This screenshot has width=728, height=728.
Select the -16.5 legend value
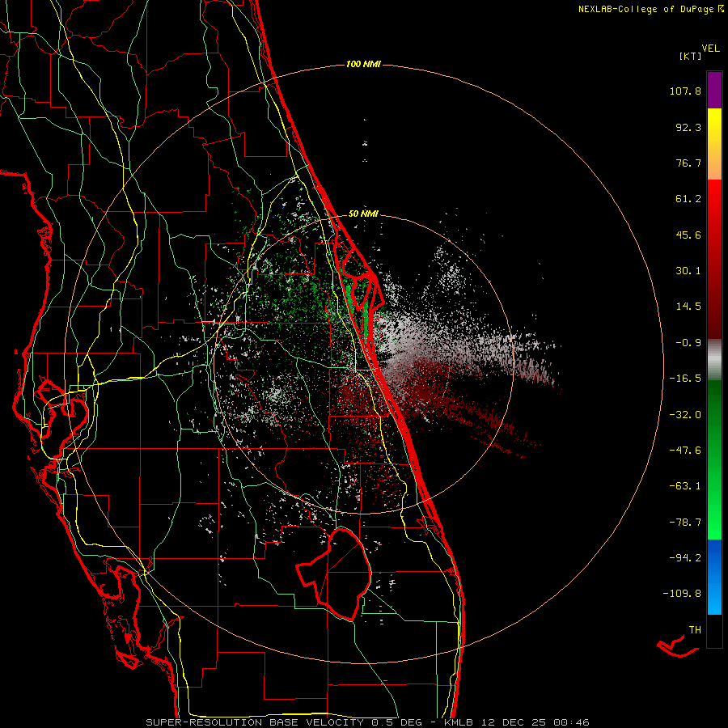click(x=685, y=379)
